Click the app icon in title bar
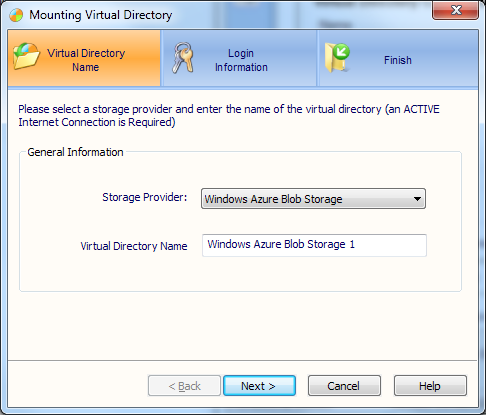The width and height of the screenshot is (486, 415). pyautogui.click(x=16, y=15)
